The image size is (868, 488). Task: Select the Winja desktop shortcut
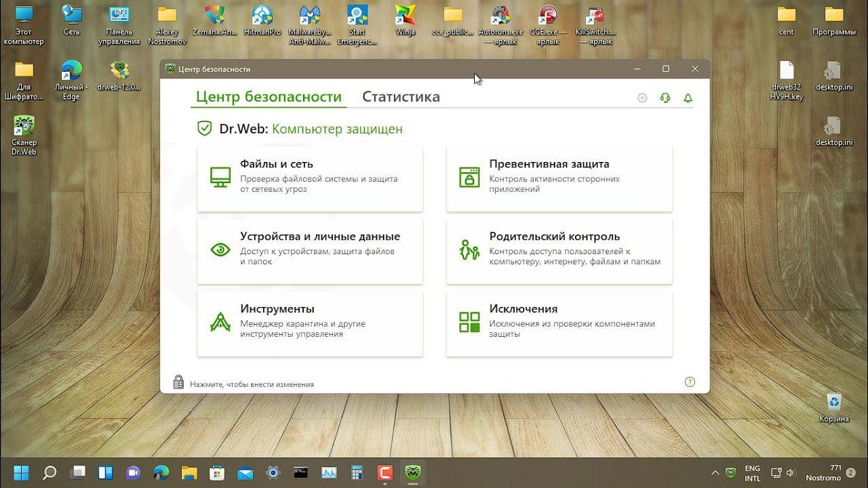point(405,20)
